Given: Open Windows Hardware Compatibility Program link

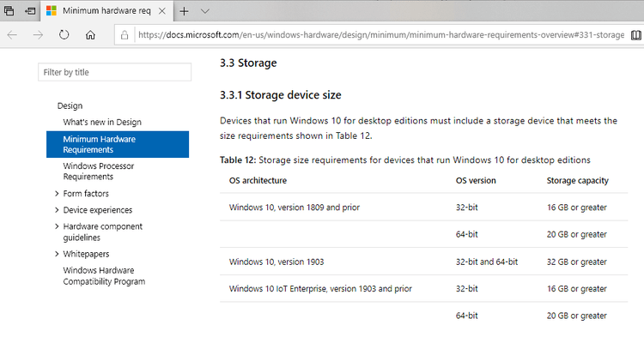Looking at the screenshot, I should coord(104,276).
